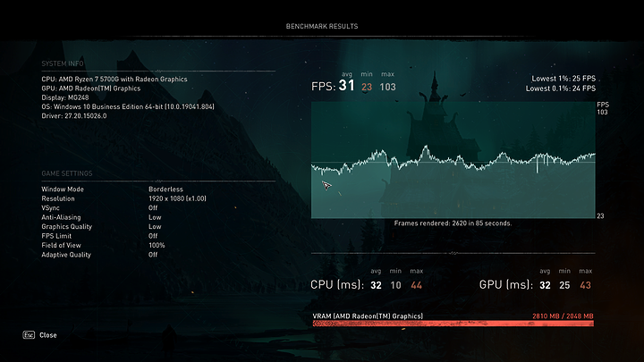The image size is (644, 362).
Task: Click the Low value of Graphics Quality
Action: point(155,226)
